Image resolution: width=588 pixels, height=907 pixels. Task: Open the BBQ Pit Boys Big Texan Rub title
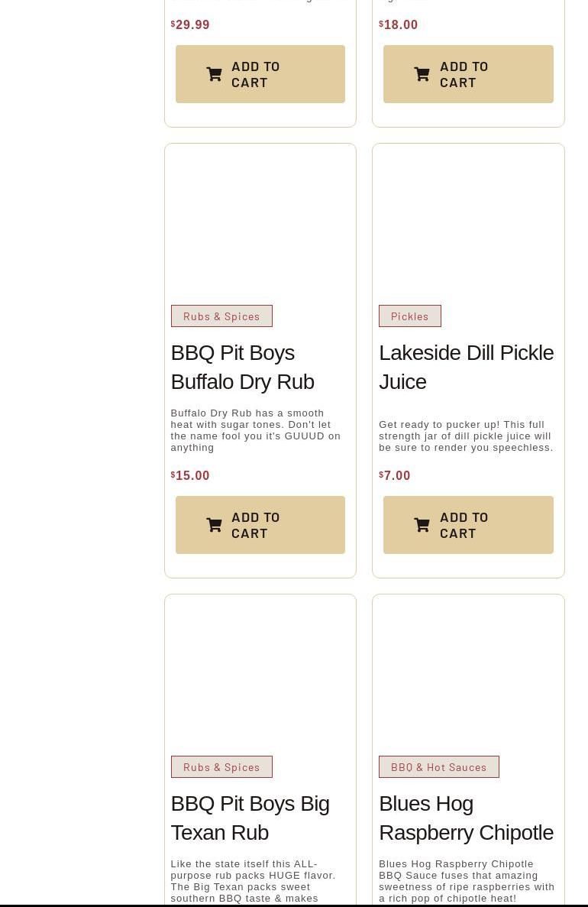[250, 818]
